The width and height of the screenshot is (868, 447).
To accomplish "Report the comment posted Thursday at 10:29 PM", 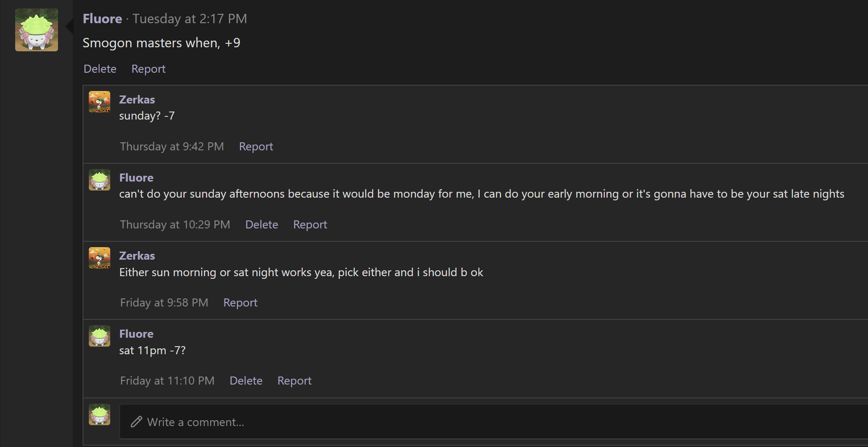I will 310,224.
